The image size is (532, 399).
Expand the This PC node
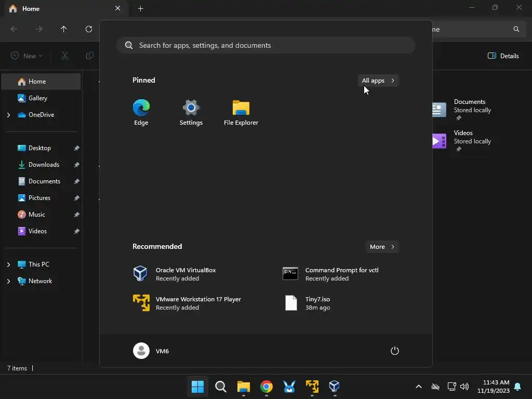click(x=8, y=264)
